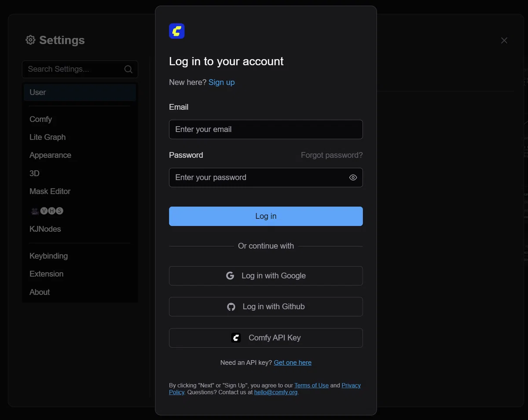Click the search magnifier icon in Settings

click(x=128, y=69)
